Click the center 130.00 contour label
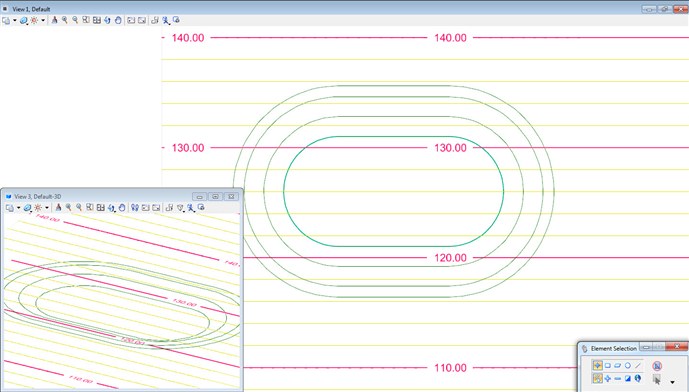 pos(450,148)
